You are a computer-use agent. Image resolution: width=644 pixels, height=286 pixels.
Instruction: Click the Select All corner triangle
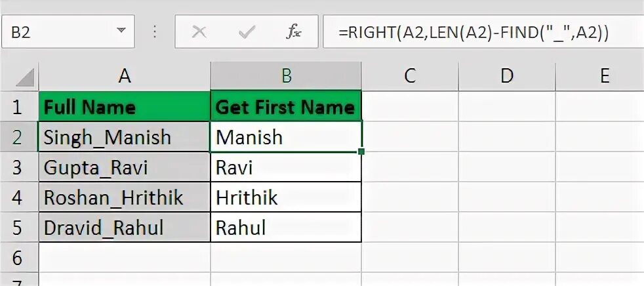pos(25,77)
